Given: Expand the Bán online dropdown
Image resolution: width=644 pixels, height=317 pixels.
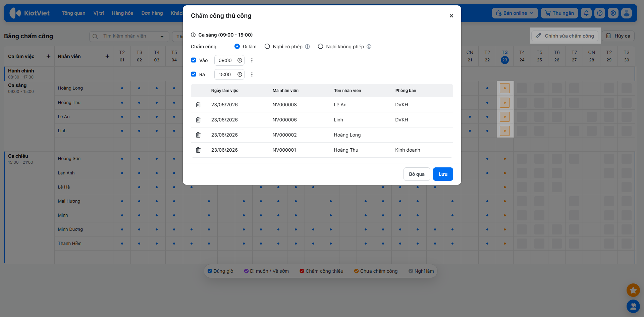Looking at the screenshot, I should 515,13.
